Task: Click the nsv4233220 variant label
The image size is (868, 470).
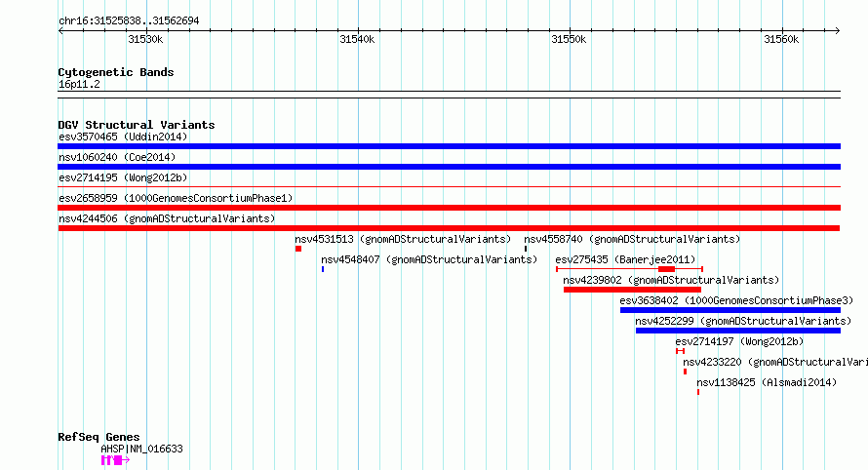Action: [775, 362]
